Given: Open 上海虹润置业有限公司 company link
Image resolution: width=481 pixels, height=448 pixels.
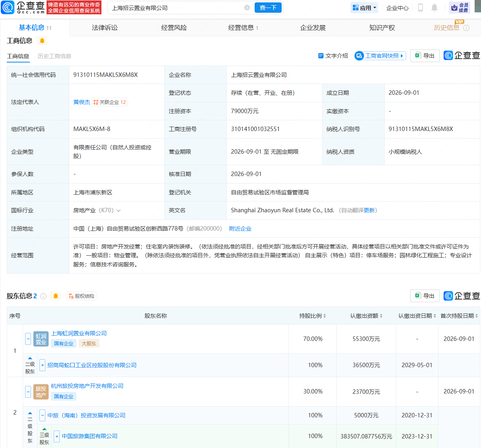Looking at the screenshot, I should pyautogui.click(x=79, y=333).
